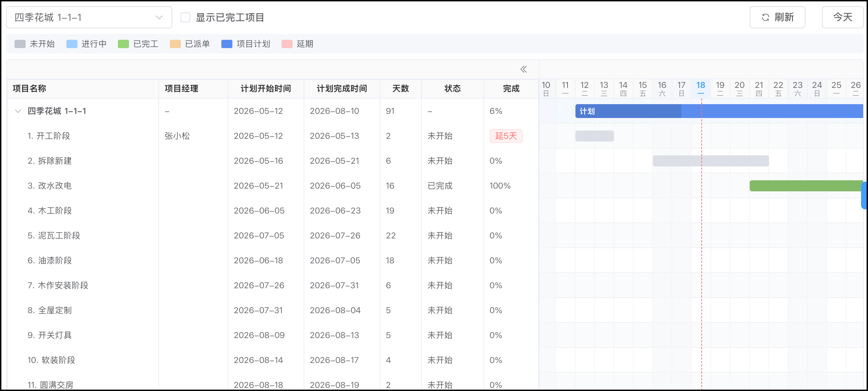The image size is (868, 391).
Task: Click the blue side handle at gantt right edge
Action: (x=864, y=195)
